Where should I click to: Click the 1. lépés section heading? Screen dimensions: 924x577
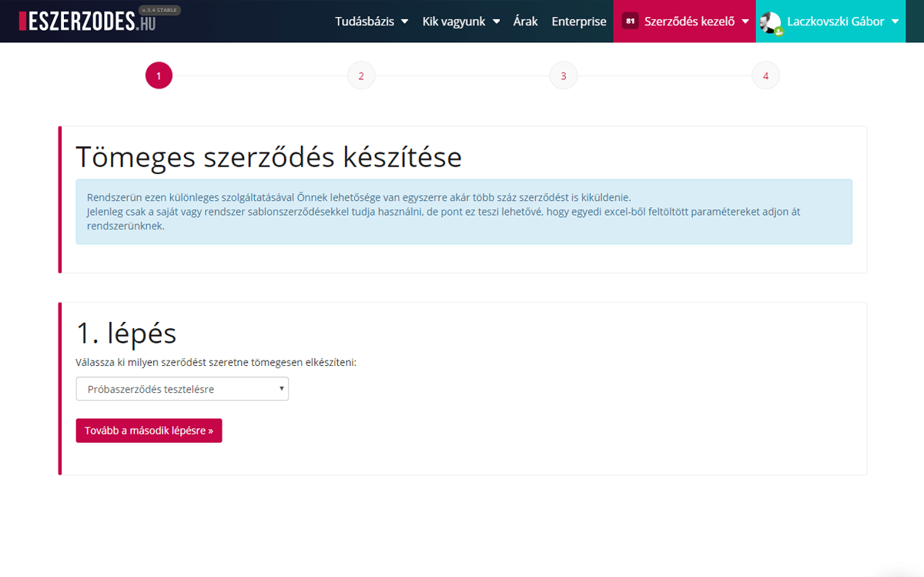[x=126, y=334]
